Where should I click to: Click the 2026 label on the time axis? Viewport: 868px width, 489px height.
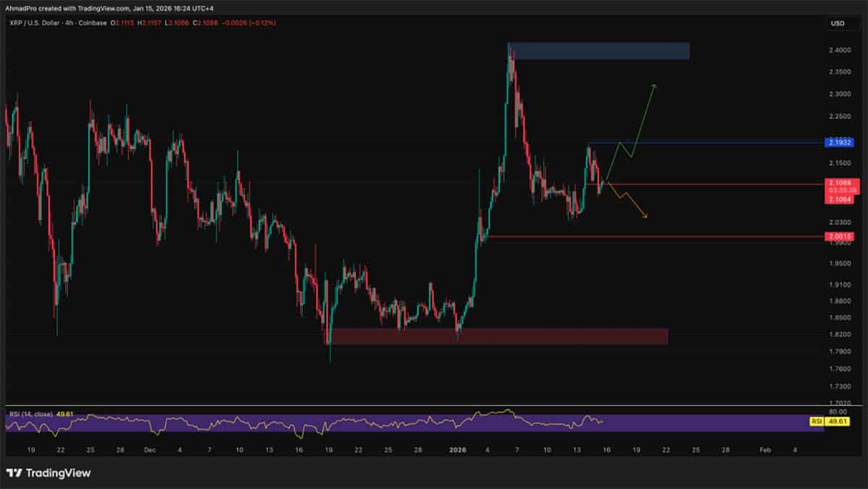456,449
